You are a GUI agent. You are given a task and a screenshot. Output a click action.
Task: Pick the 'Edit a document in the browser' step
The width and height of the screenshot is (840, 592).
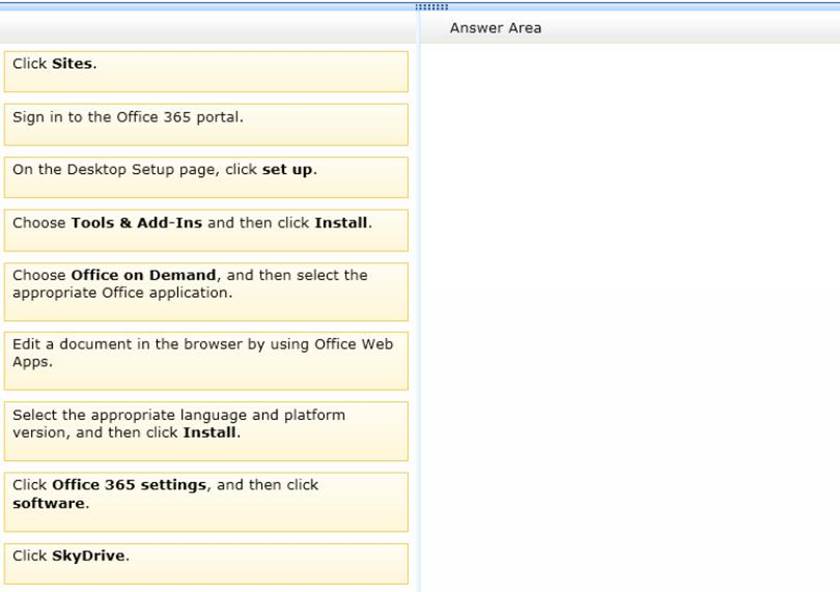(x=205, y=360)
